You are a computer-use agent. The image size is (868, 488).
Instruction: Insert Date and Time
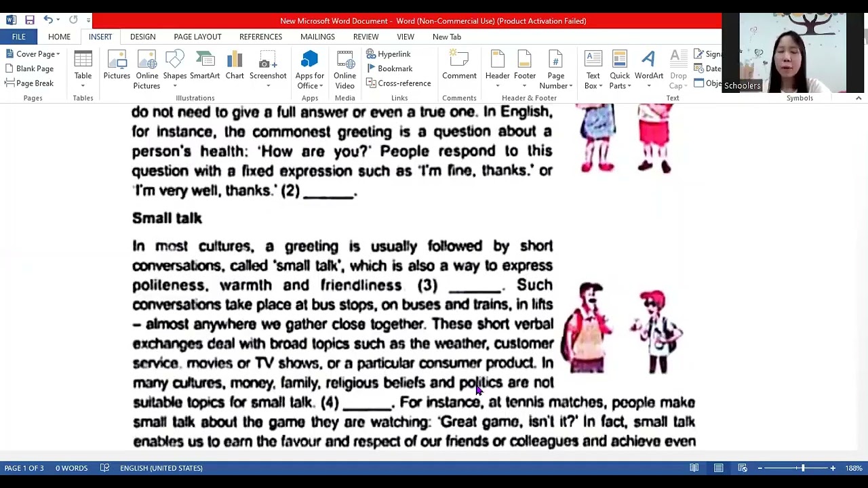[707, 68]
